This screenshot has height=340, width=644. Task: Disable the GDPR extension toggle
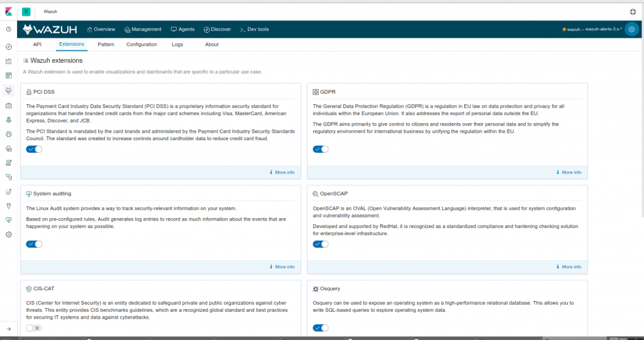pos(320,149)
